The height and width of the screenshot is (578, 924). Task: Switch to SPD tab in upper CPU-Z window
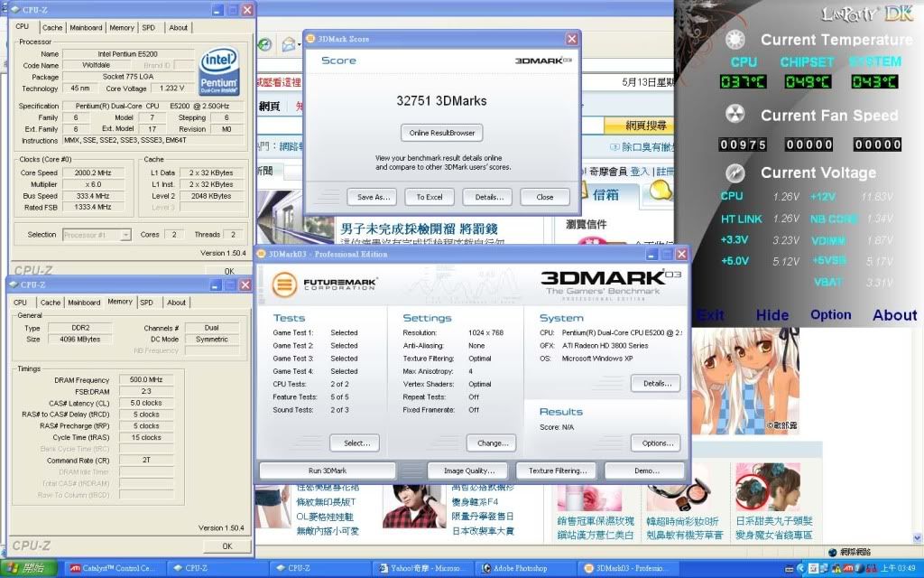[x=149, y=28]
